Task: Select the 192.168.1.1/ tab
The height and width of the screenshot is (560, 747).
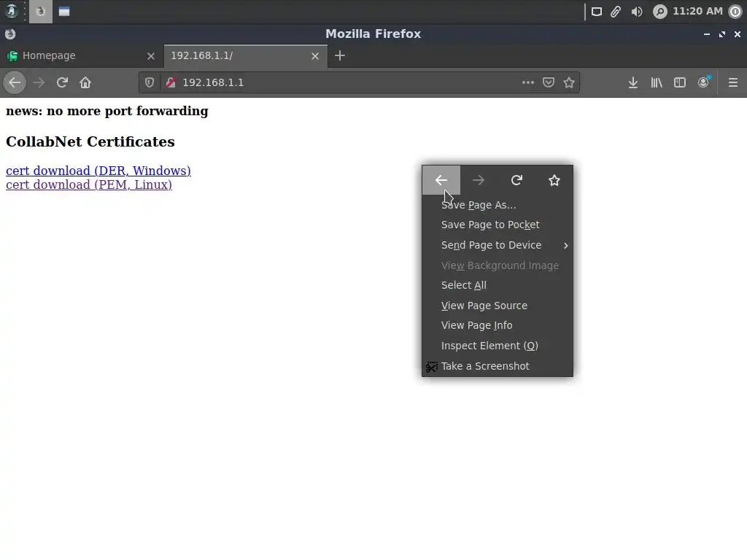Action: click(246, 55)
